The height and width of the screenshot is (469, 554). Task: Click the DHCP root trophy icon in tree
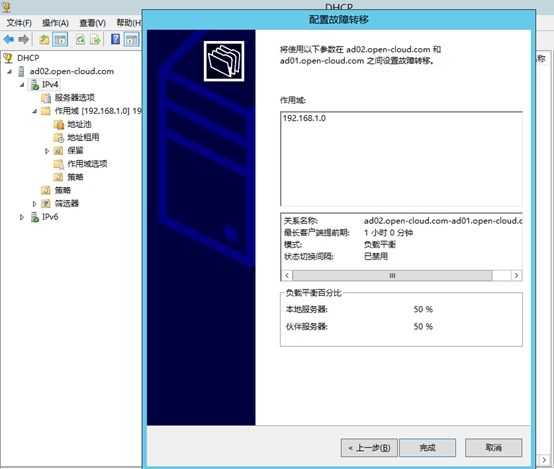tap(8, 58)
